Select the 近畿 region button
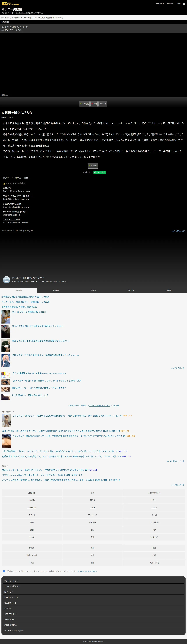The height and width of the screenshot is (644, 187). 154,555
